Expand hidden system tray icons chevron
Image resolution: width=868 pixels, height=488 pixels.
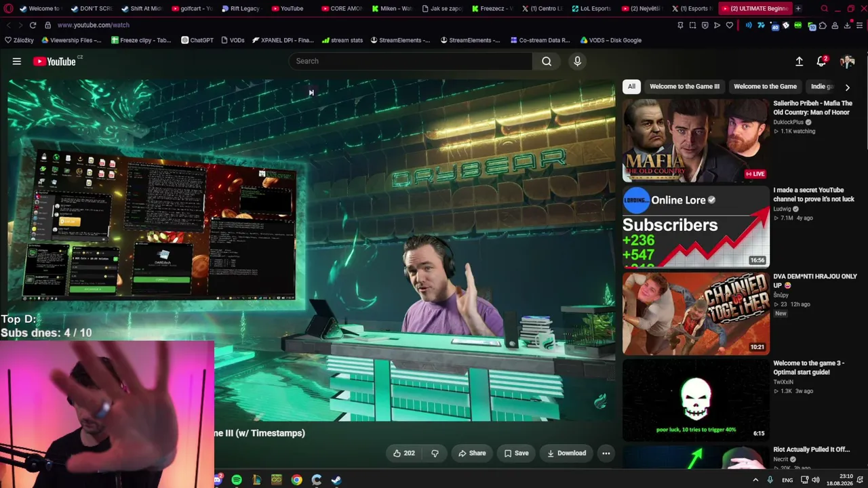(x=756, y=480)
